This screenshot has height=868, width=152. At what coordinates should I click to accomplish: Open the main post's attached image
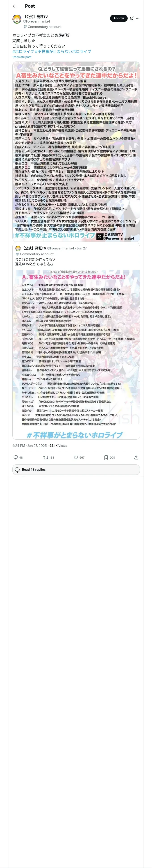coord(76,151)
